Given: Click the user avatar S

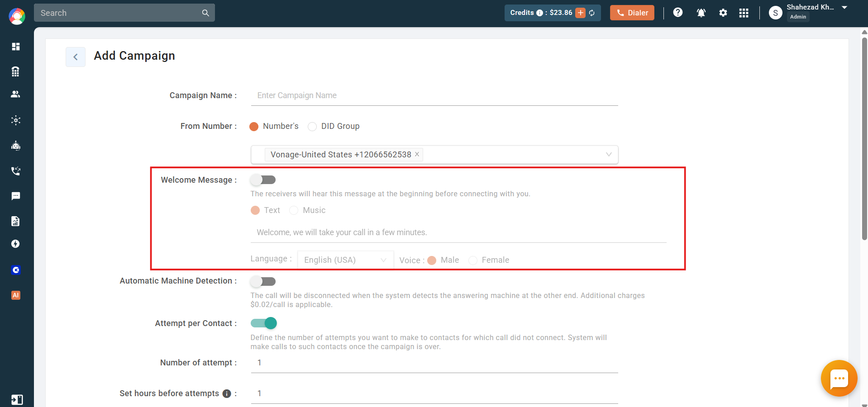Looking at the screenshot, I should click(x=775, y=13).
